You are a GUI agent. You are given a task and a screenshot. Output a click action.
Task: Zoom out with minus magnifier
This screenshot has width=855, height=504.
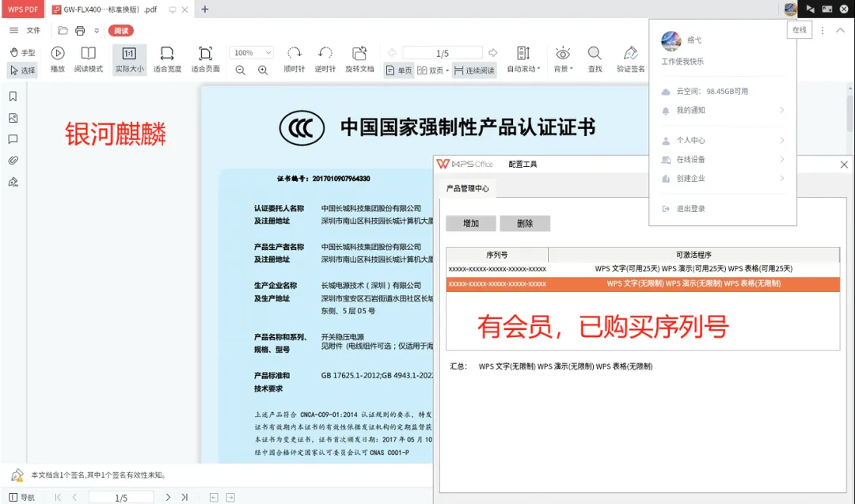pyautogui.click(x=241, y=70)
